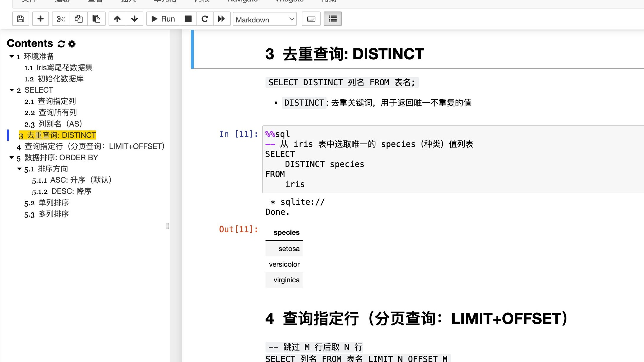Click the 'Done.' output text

[277, 212]
